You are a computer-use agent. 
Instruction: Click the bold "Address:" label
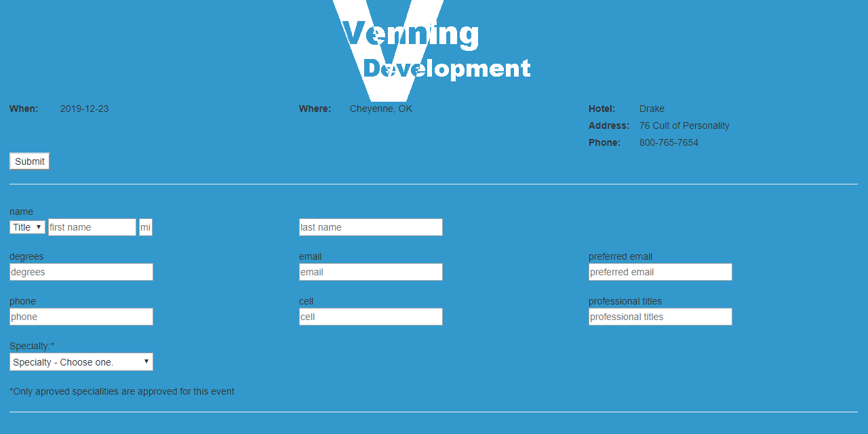(609, 125)
